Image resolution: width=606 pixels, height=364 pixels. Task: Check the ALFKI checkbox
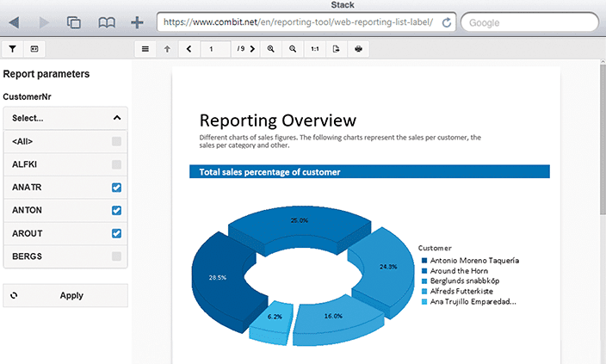coord(116,164)
